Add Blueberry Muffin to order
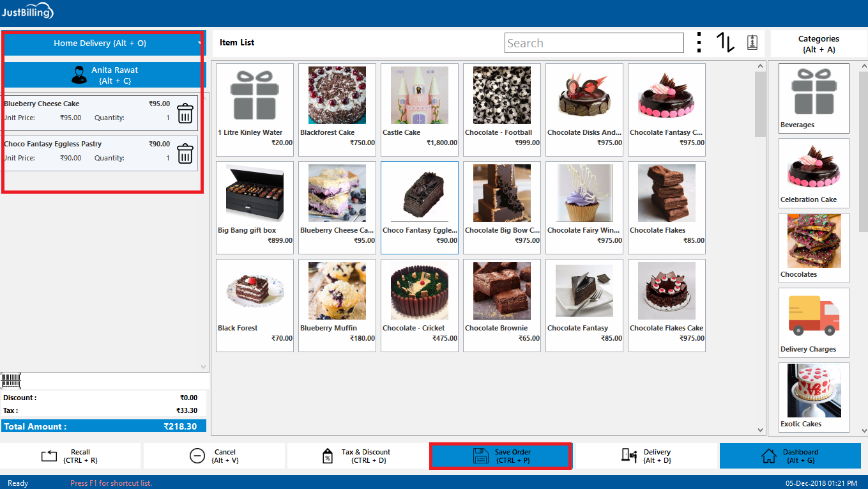 tap(337, 305)
